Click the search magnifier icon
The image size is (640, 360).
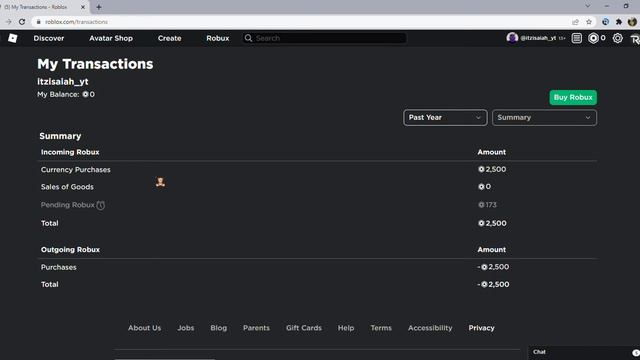pos(248,38)
